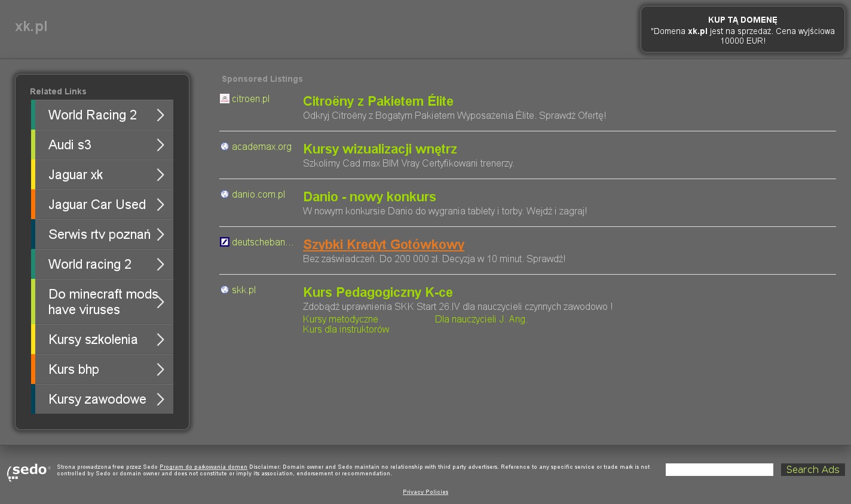Open the Kursy szkolenia related link

click(x=102, y=340)
